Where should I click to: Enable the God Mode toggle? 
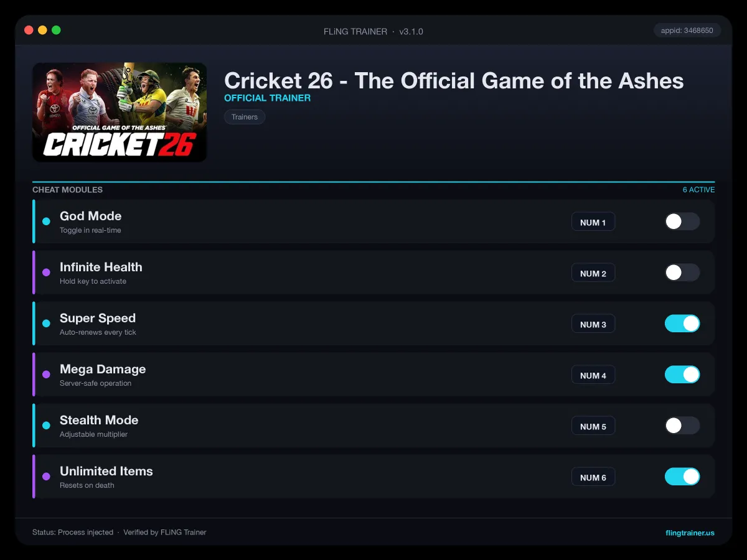tap(682, 222)
